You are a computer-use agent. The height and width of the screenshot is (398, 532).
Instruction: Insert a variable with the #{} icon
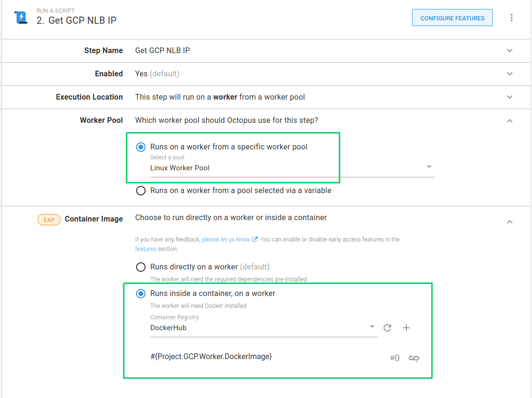pyautogui.click(x=394, y=358)
